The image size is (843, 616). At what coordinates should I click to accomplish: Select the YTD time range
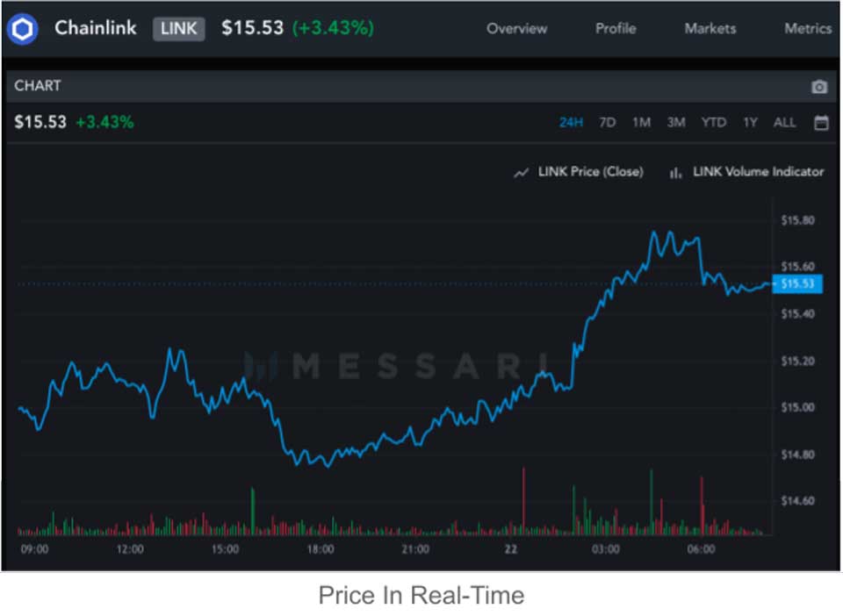713,123
